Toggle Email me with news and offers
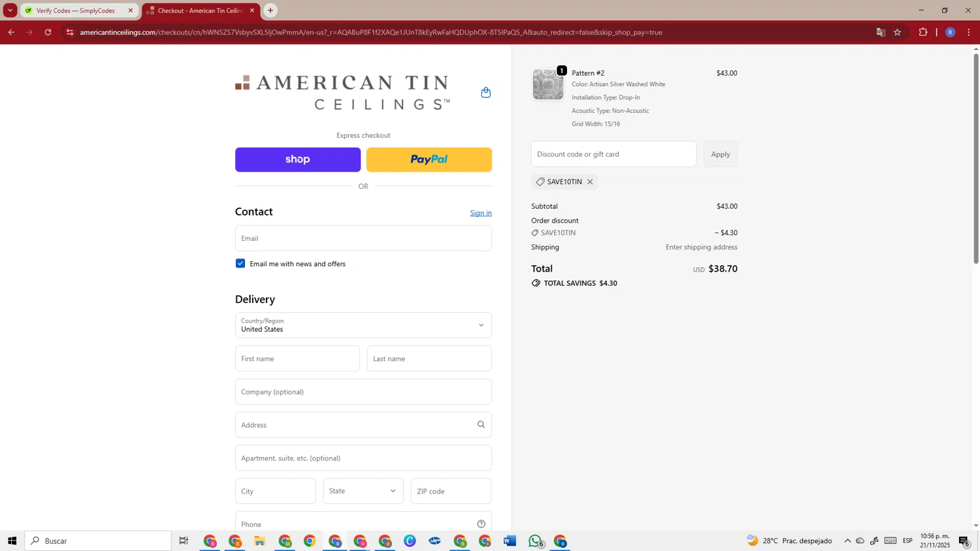The image size is (980, 551). click(240, 264)
